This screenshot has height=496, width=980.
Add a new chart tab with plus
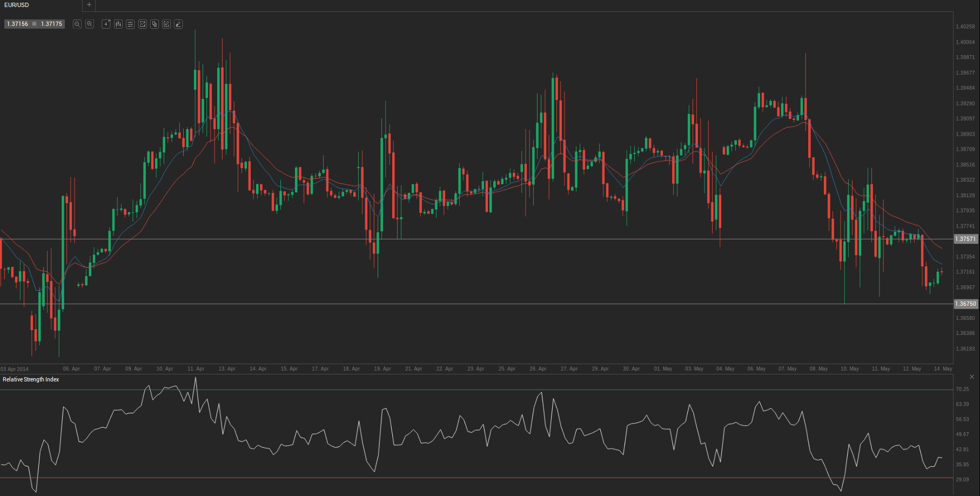[89, 5]
